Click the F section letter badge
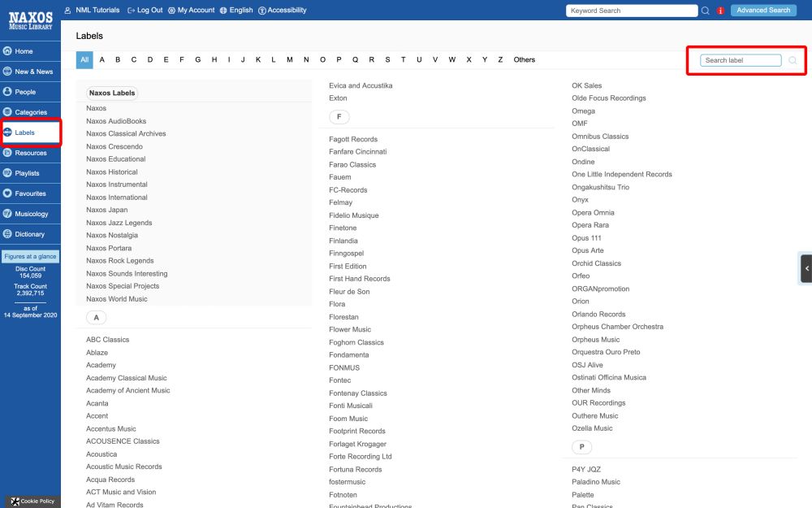 [339, 116]
